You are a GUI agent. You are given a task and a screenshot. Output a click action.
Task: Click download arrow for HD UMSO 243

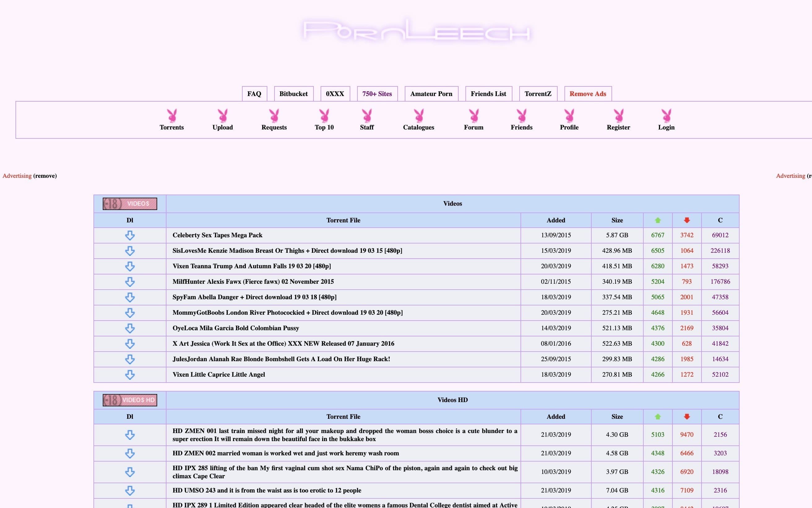(x=130, y=491)
